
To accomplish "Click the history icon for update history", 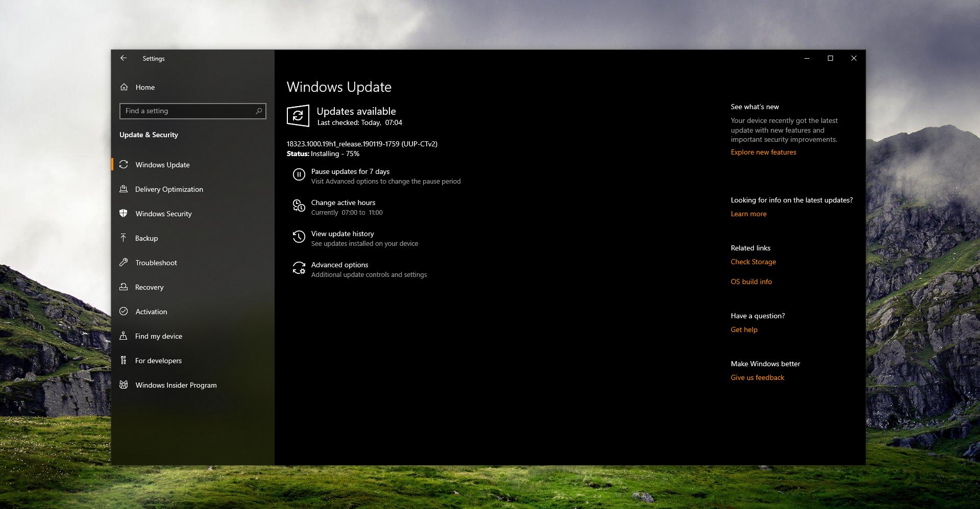I will pyautogui.click(x=299, y=237).
